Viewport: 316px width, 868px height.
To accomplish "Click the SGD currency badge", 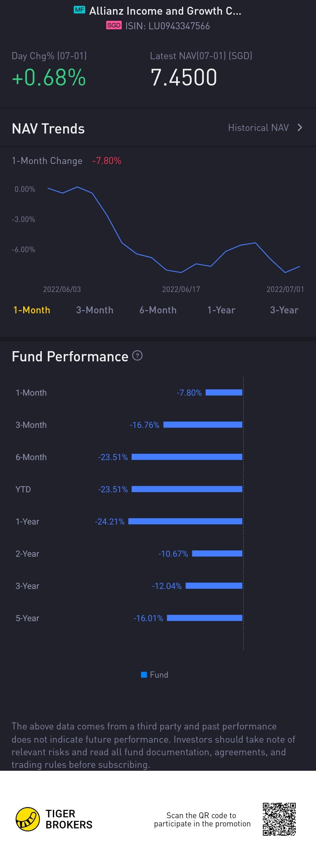I will 114,25.
